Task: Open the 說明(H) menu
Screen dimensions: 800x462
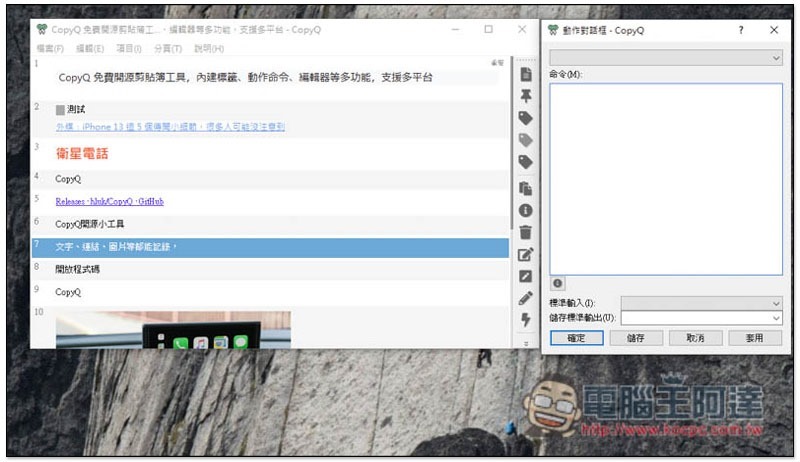Action: (209, 48)
